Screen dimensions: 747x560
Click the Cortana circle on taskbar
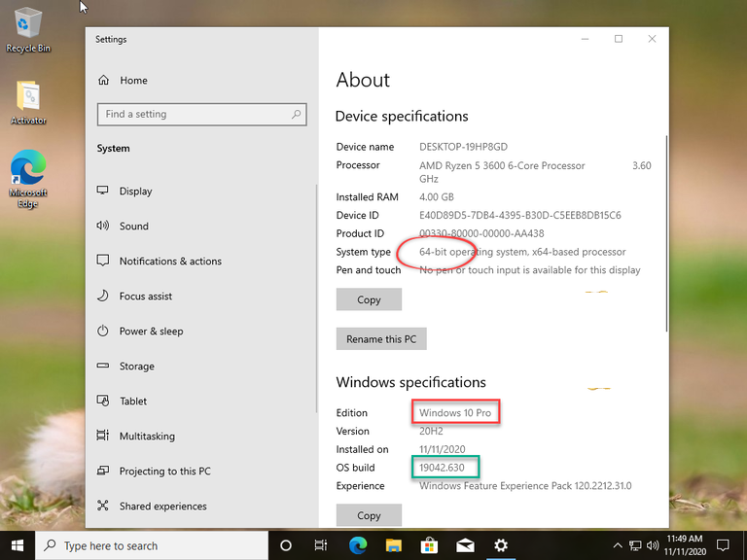coord(286,545)
